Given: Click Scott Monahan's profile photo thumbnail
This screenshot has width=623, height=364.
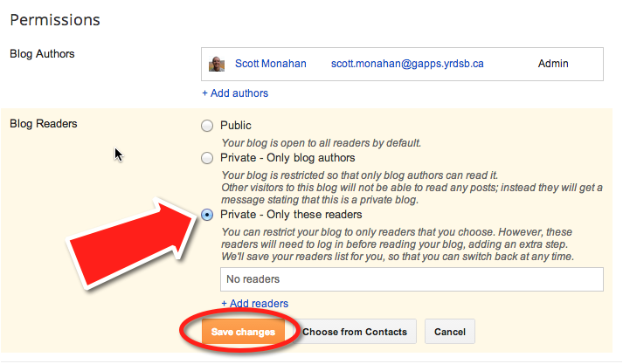Looking at the screenshot, I should 217,64.
